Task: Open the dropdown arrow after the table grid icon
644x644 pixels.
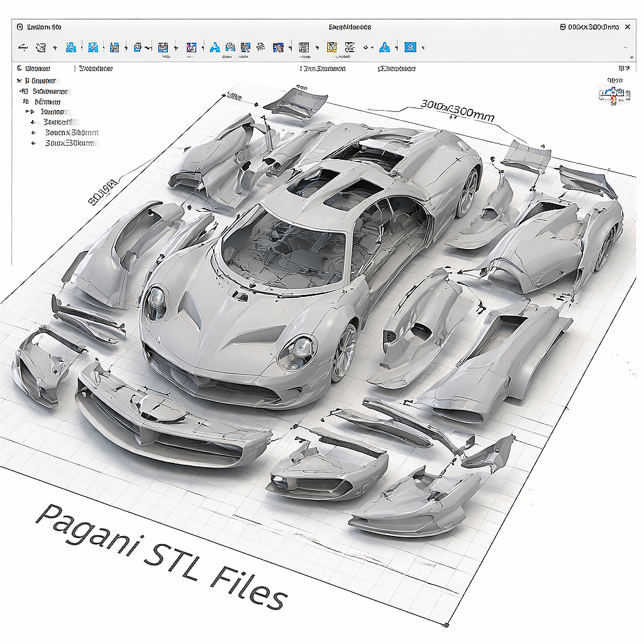Action: pos(317,48)
